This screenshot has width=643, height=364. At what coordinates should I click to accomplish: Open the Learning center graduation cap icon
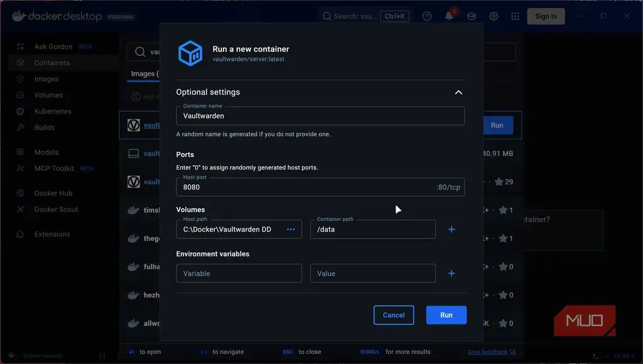(x=472, y=16)
